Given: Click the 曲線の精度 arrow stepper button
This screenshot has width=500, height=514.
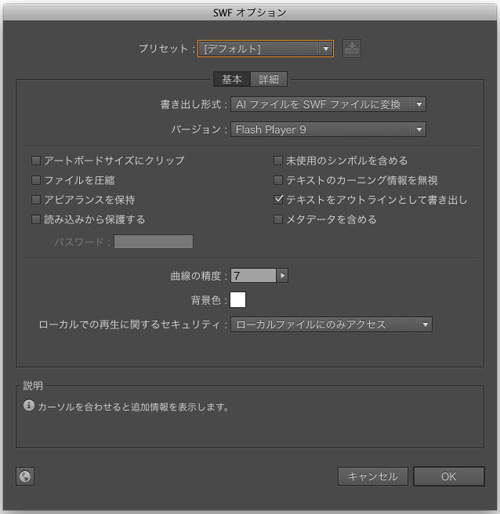Looking at the screenshot, I should (x=283, y=276).
